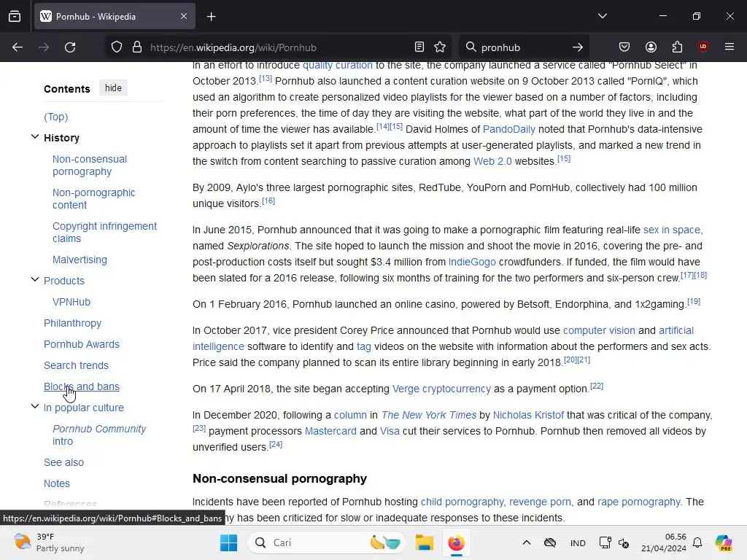Image resolution: width=747 pixels, height=560 pixels.
Task: Open the Nicholas Kristof link
Action: pos(528,415)
